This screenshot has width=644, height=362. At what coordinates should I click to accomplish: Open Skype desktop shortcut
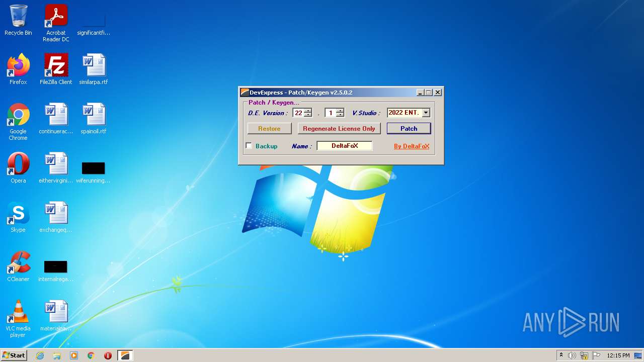tap(18, 217)
